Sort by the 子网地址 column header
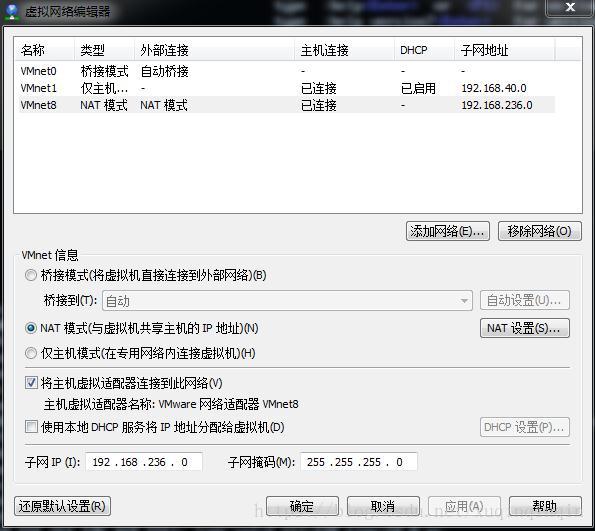The width and height of the screenshot is (595, 531). [505, 50]
